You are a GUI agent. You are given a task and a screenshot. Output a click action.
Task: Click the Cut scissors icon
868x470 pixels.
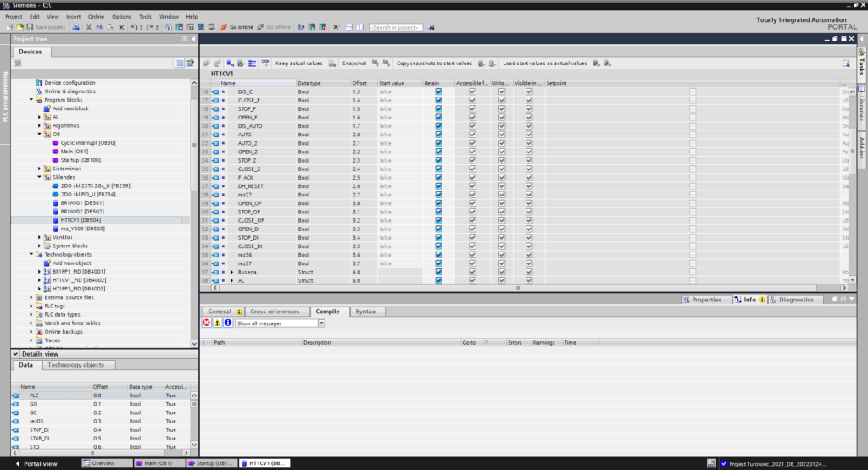coord(88,27)
